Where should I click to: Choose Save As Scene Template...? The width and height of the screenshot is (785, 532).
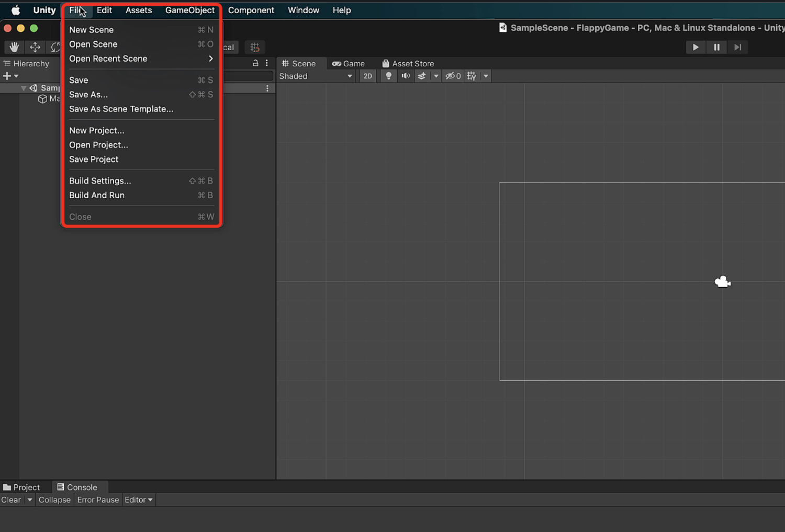point(141,109)
